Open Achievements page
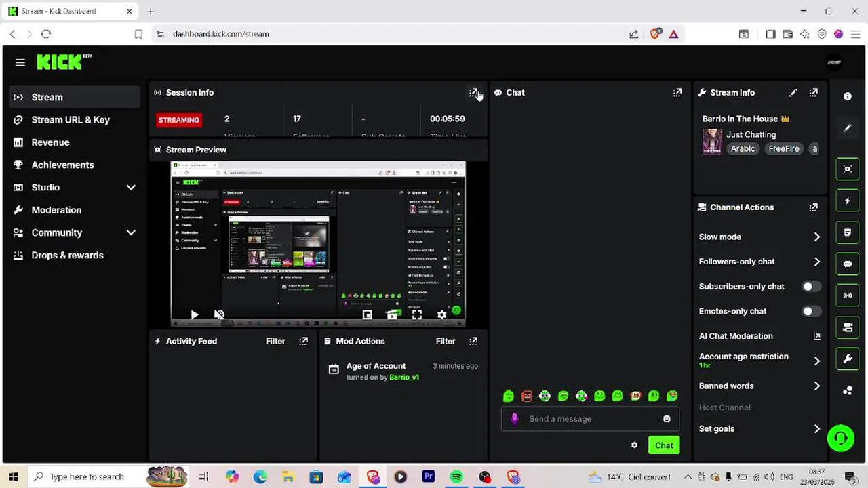868x488 pixels. [x=75, y=165]
